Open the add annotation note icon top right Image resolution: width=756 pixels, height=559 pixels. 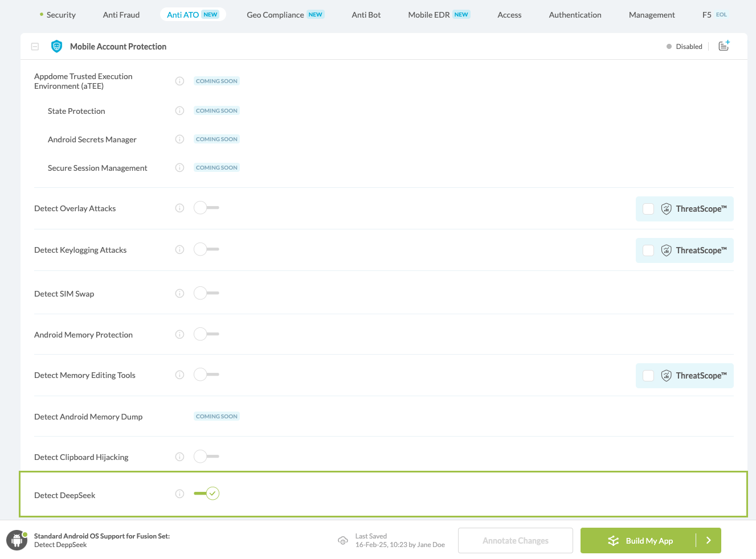pos(724,46)
